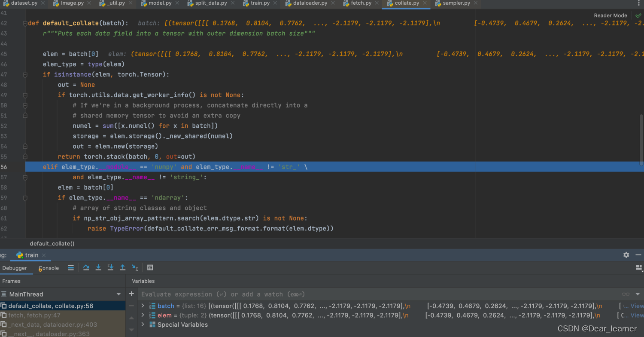The width and height of the screenshot is (644, 337).
Task: Close the _util.py editor tab
Action: [x=131, y=3]
